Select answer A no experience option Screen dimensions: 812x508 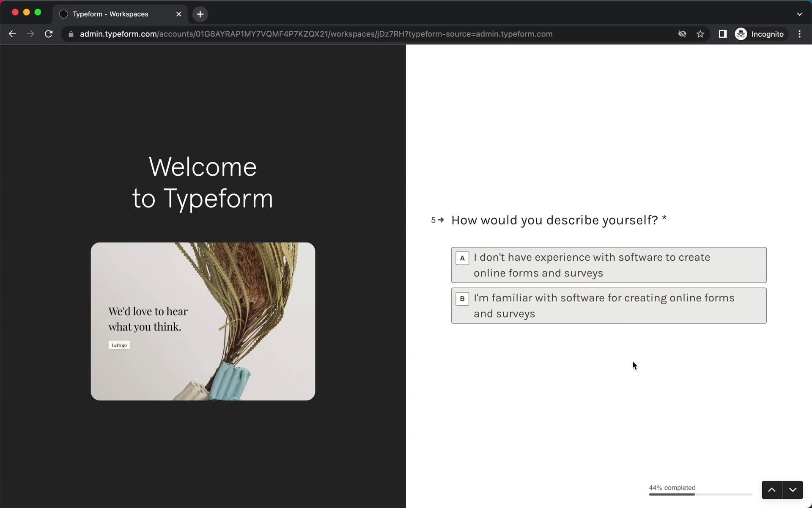tap(609, 265)
